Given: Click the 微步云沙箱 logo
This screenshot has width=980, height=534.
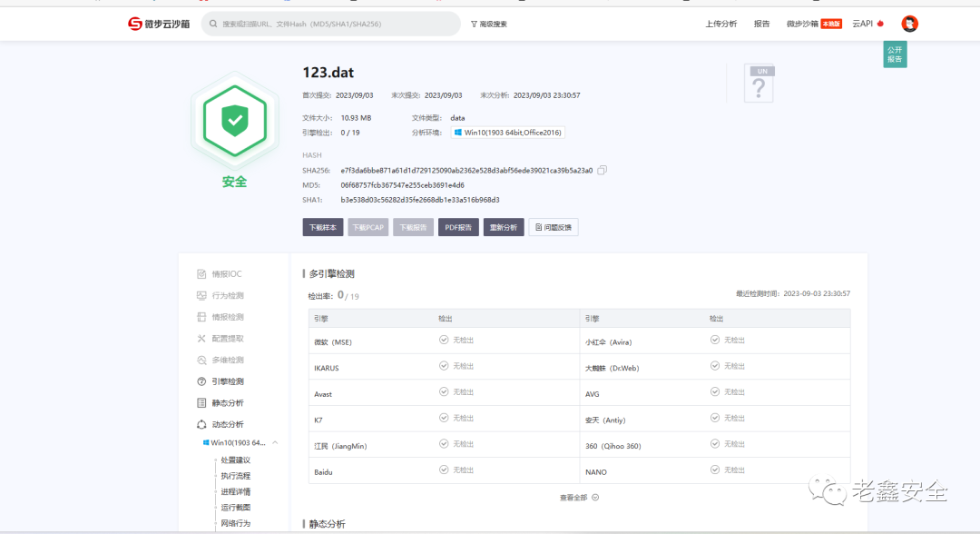Looking at the screenshot, I should [x=159, y=24].
